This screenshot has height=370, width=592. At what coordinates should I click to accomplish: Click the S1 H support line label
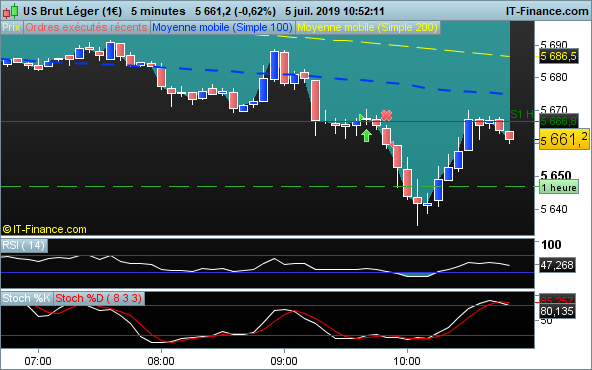(x=522, y=114)
